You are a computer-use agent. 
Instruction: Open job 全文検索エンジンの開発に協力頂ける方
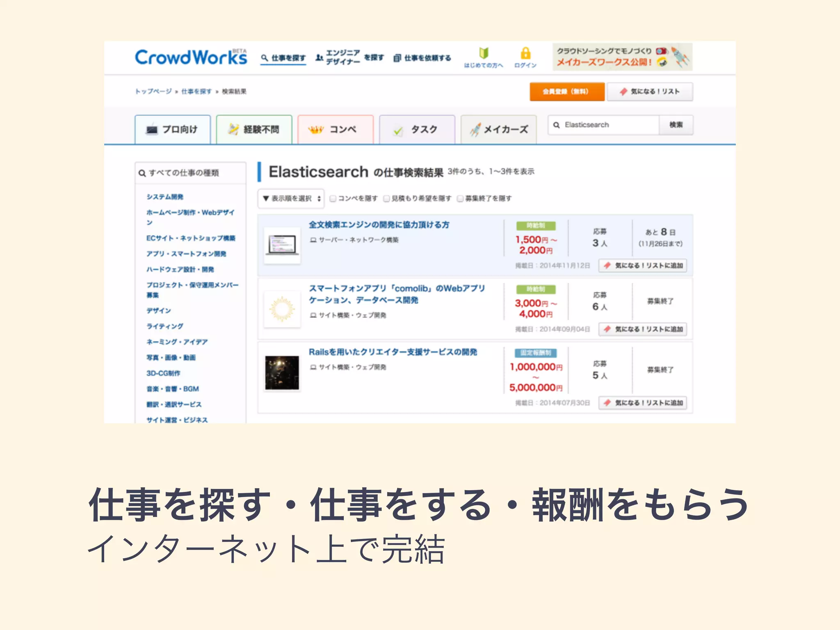(379, 225)
